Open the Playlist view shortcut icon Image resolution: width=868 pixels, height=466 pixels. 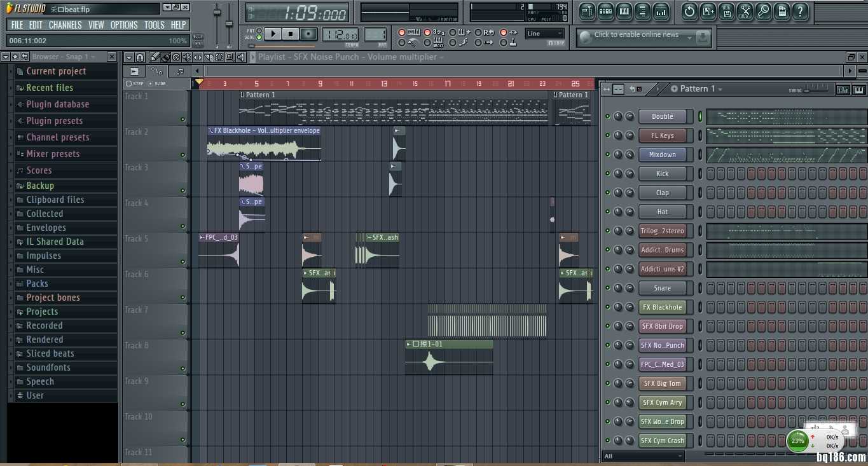point(588,11)
